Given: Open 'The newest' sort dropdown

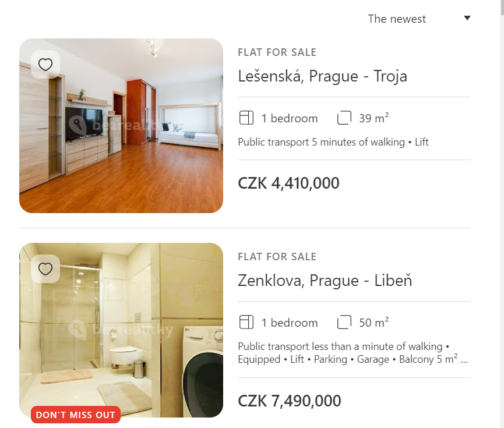Looking at the screenshot, I should pos(419,19).
